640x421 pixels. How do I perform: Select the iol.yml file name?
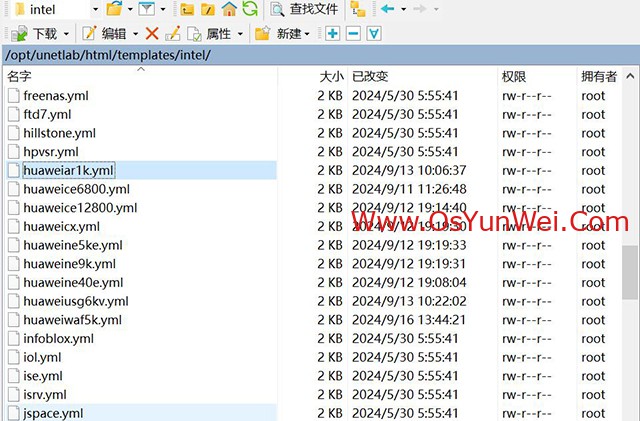click(x=42, y=357)
